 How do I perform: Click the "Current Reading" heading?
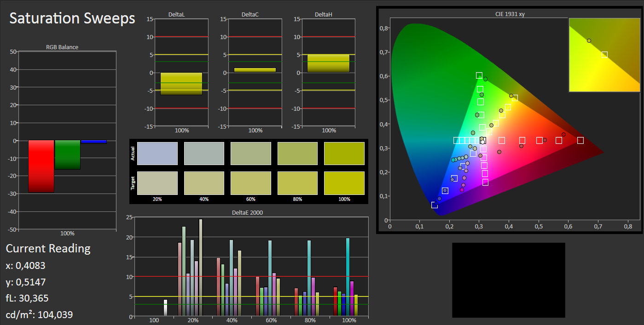(x=48, y=249)
